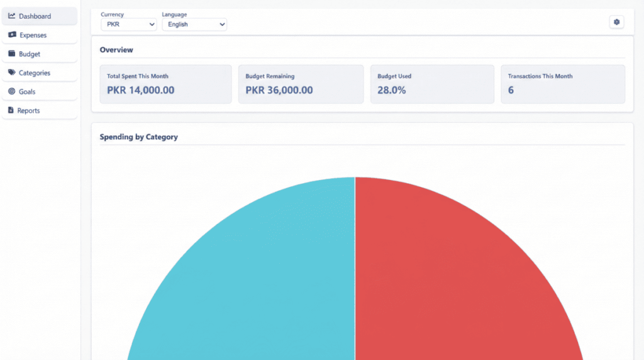
Task: Click the Overview heading
Action: click(116, 50)
